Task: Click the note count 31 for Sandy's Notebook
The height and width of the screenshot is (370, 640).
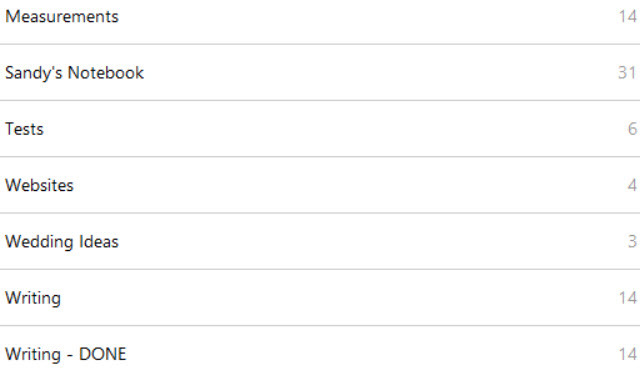Action: 627,73
